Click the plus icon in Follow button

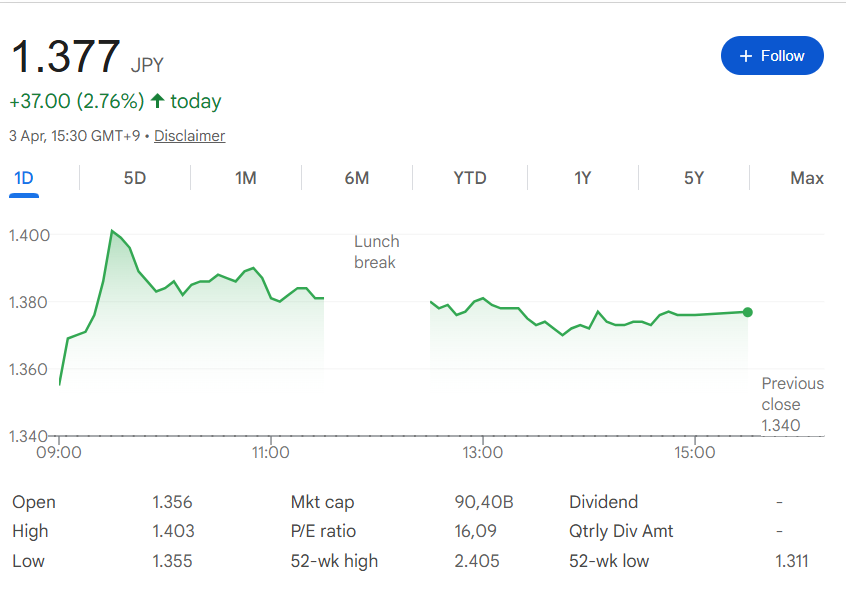click(746, 56)
